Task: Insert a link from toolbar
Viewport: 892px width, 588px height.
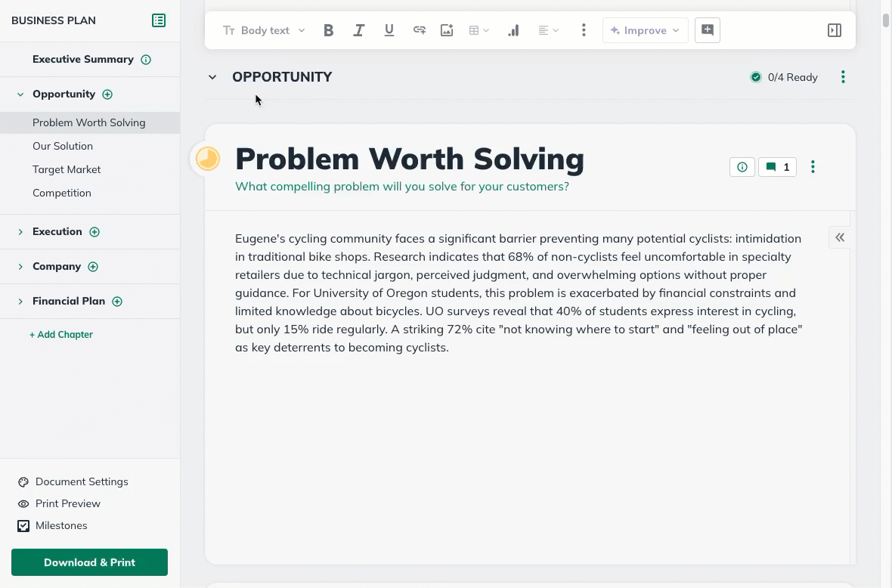Action: 419,30
